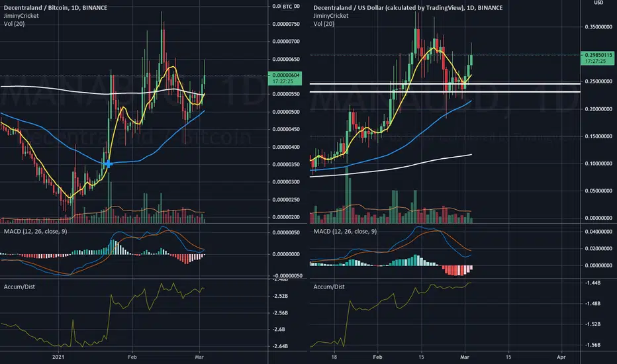Select JiminyCricket label on the US Dollar chart
This screenshot has width=617, height=364.
[x=331, y=16]
